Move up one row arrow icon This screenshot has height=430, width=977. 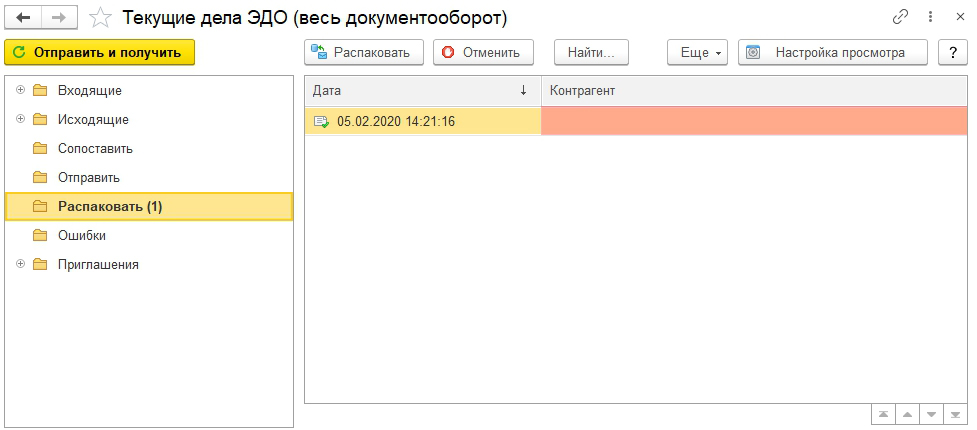908,414
